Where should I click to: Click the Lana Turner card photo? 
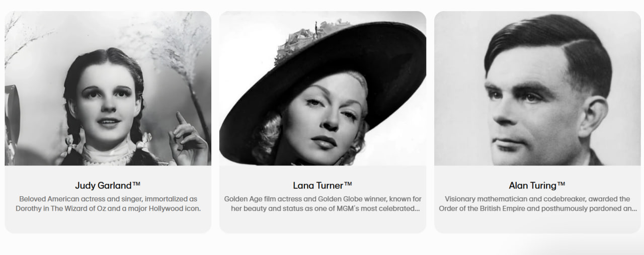pyautogui.click(x=323, y=89)
